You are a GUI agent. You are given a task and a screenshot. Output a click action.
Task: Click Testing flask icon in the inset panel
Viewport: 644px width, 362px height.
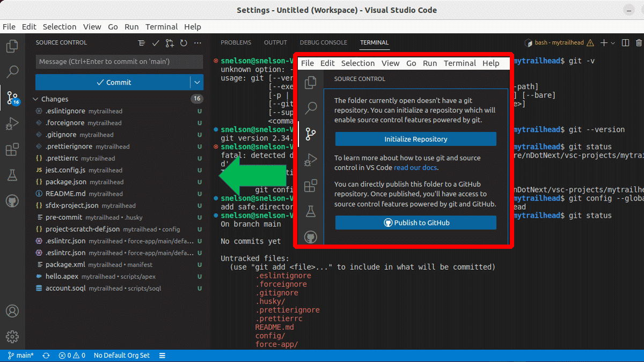pos(310,211)
